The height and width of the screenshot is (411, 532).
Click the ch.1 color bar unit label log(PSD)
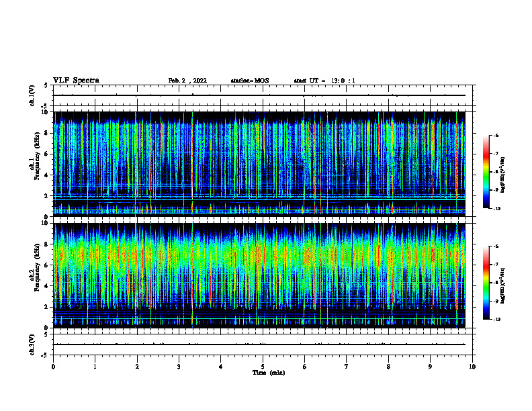pos(503,175)
